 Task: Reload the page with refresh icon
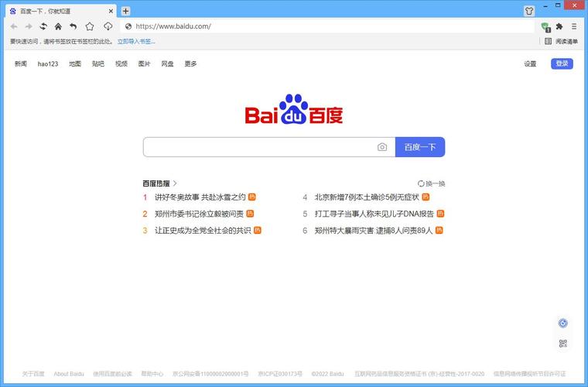click(x=43, y=26)
